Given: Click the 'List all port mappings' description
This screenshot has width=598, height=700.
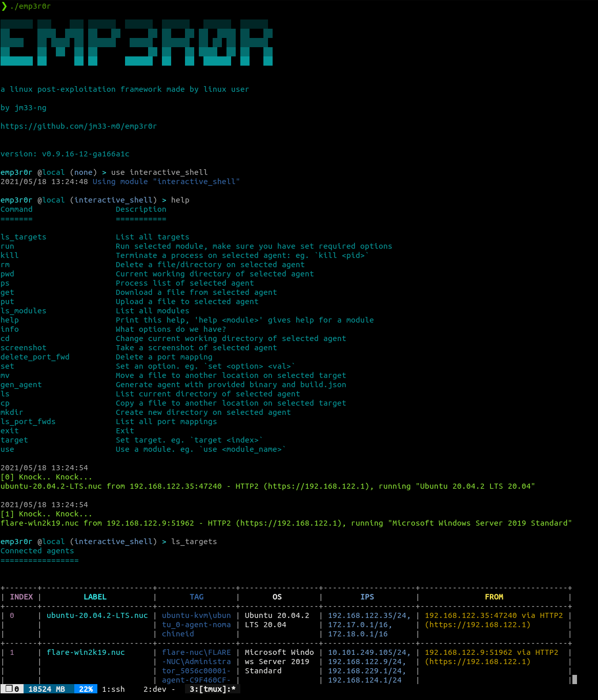Looking at the screenshot, I should point(167,422).
